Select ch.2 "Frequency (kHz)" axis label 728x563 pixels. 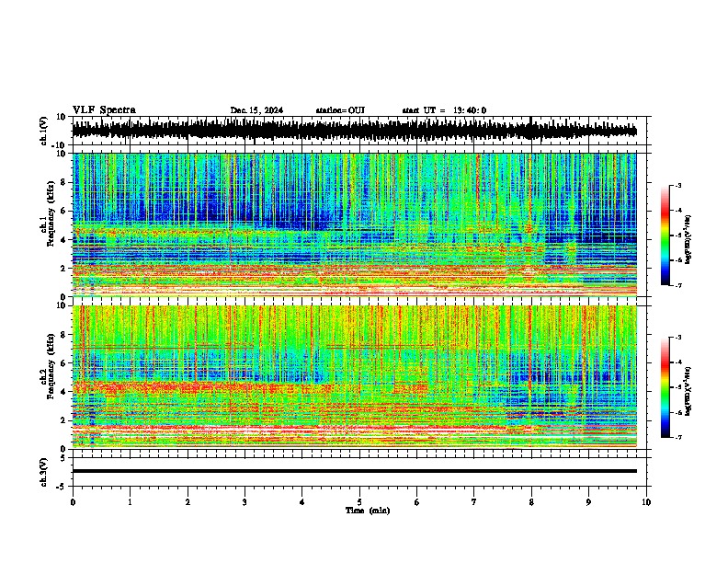(51, 366)
